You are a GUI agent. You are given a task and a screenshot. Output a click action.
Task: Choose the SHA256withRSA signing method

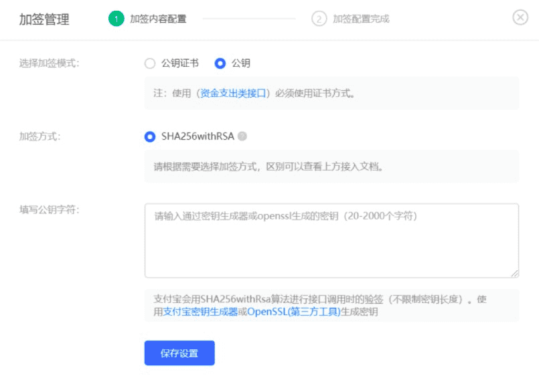pyautogui.click(x=150, y=136)
